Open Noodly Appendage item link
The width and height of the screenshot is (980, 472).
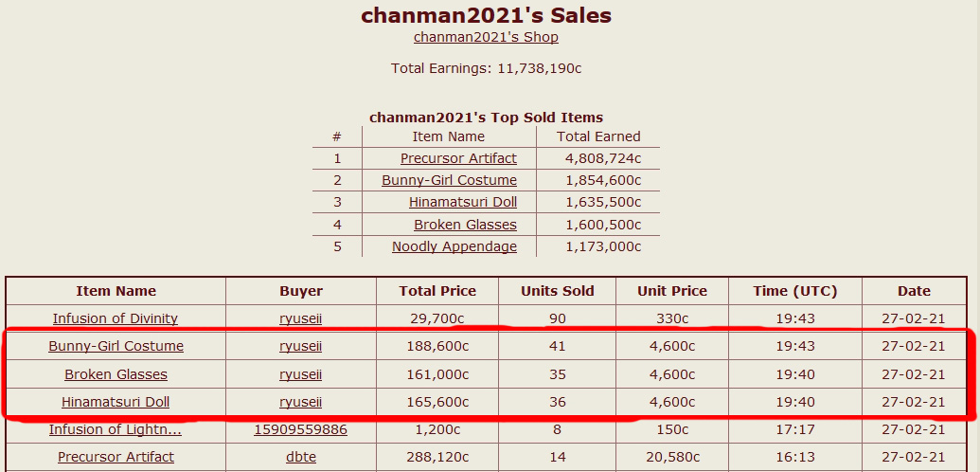pyautogui.click(x=454, y=246)
